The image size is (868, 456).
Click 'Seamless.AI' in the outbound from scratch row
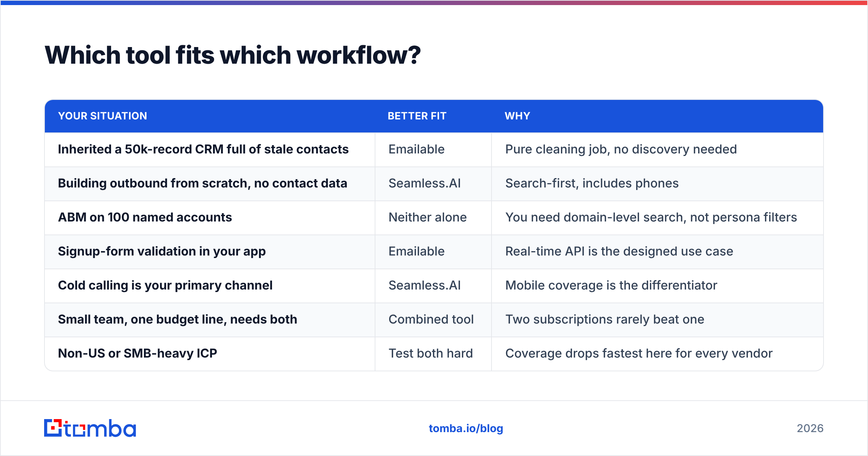(425, 183)
